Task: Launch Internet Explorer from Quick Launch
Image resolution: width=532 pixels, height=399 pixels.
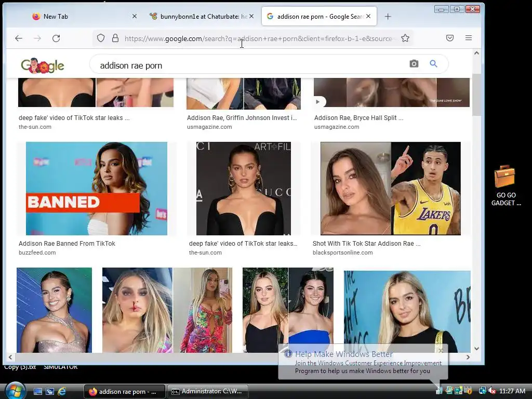Action: 62,392
